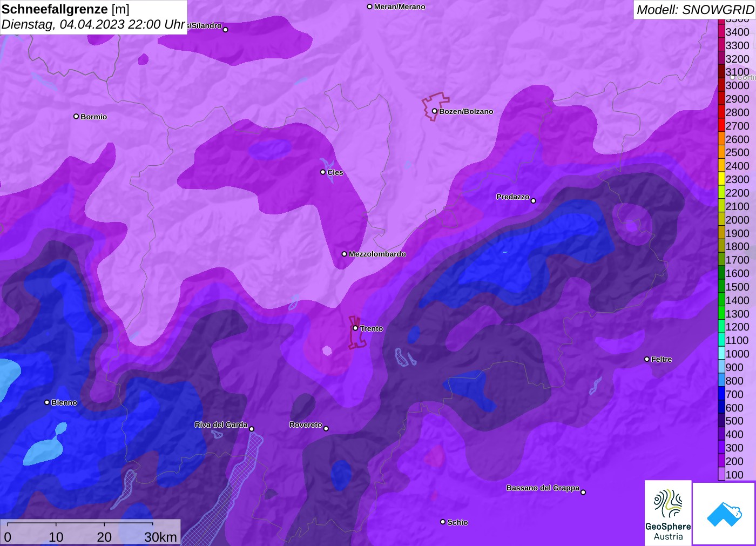Click the Rovereto location marker
The height and width of the screenshot is (546, 756).
[326, 429]
